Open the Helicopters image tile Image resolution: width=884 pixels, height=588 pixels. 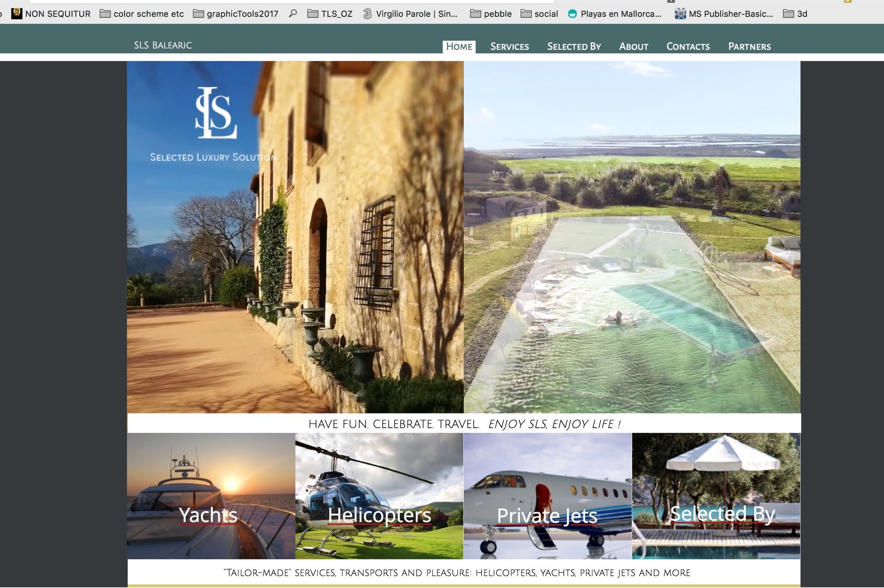coord(379,496)
